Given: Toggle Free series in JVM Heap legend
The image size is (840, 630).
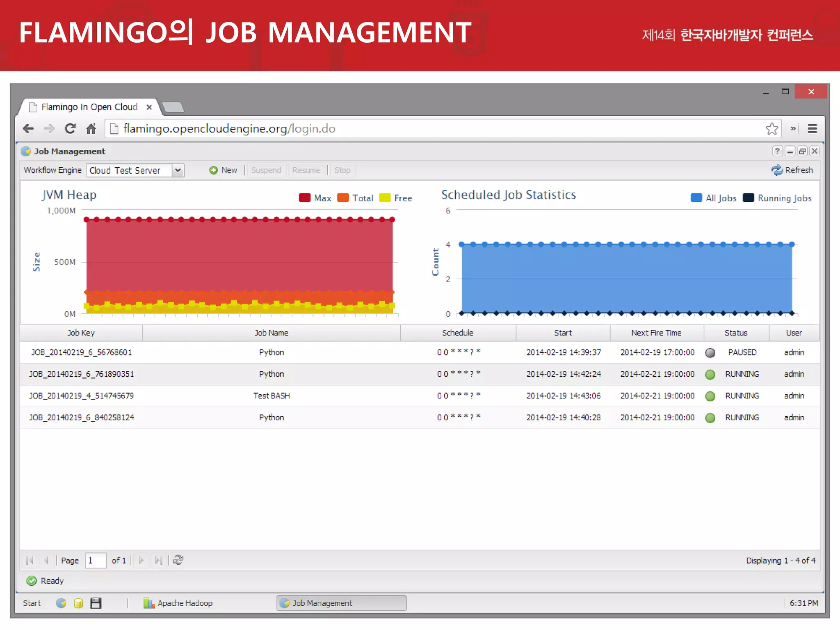Looking at the screenshot, I should 396,198.
